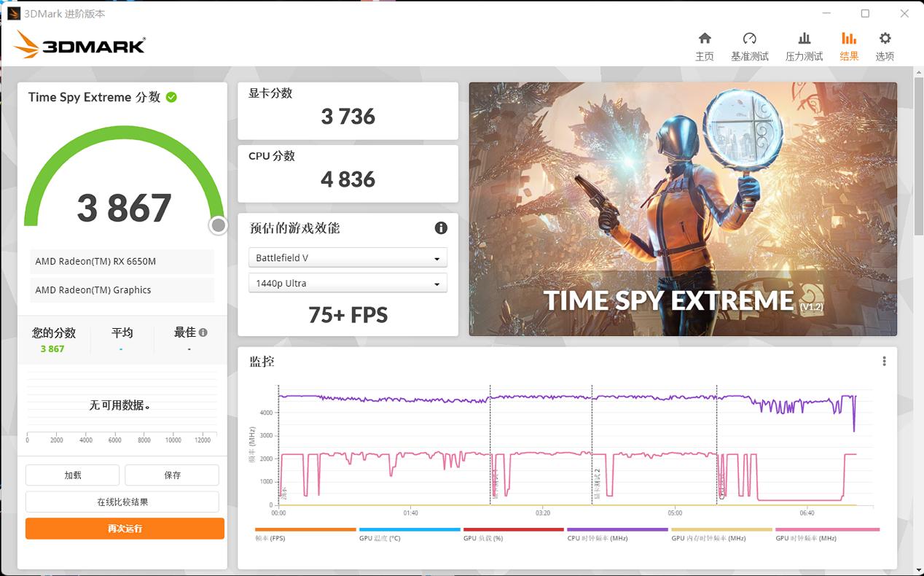Click the Home (主页) house icon
924x576 pixels.
(x=704, y=39)
